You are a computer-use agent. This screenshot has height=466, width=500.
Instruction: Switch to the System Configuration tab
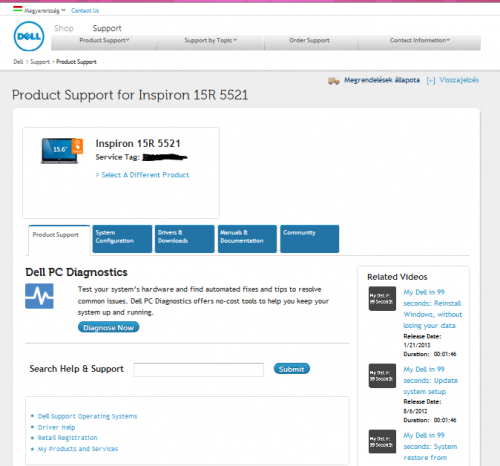(122, 239)
